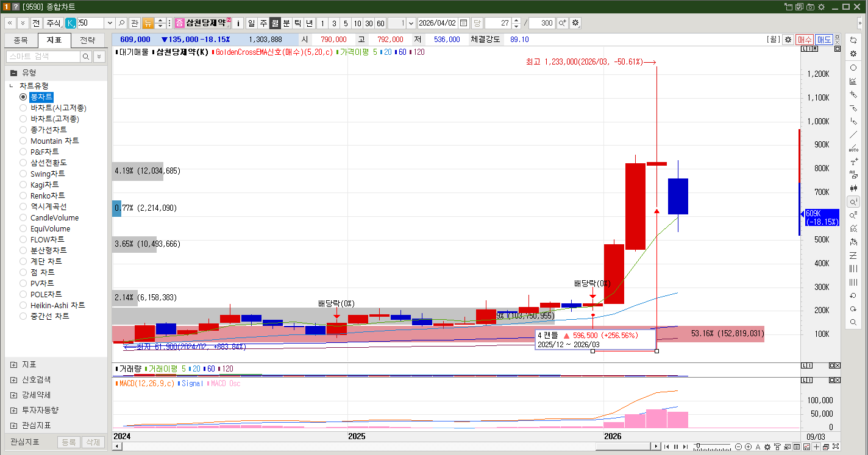Expand the 신호검색 tree section
This screenshot has width=868, height=455.
13,379
